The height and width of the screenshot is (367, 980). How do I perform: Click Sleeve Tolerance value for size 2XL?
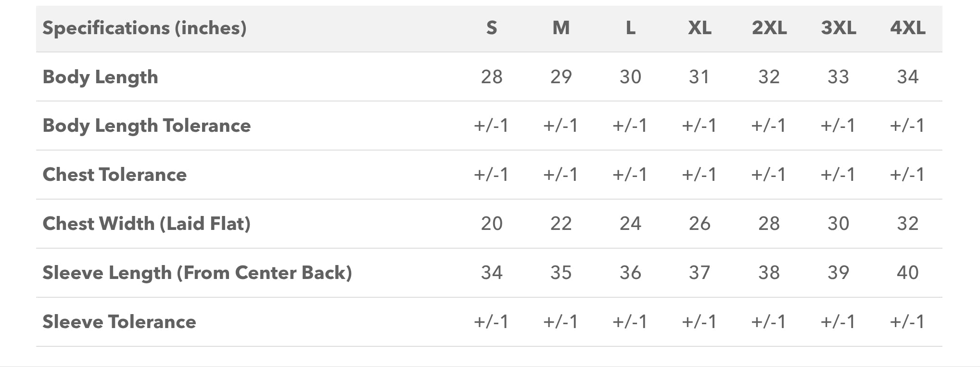769,322
